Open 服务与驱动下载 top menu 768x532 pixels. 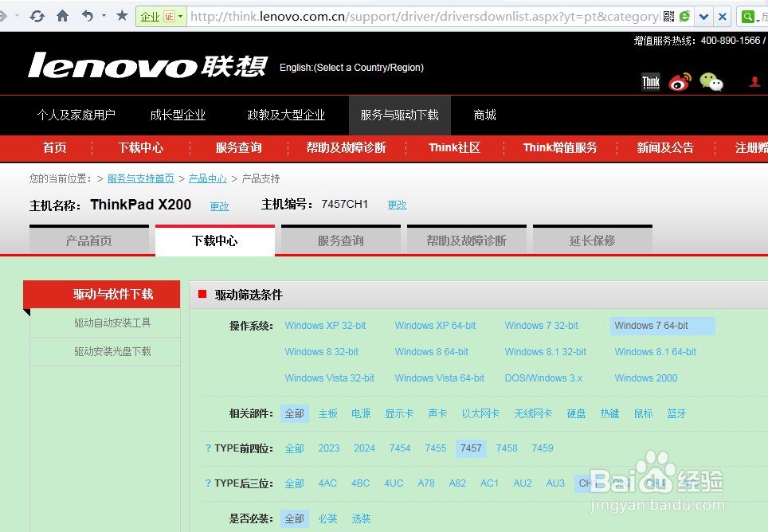(x=400, y=115)
